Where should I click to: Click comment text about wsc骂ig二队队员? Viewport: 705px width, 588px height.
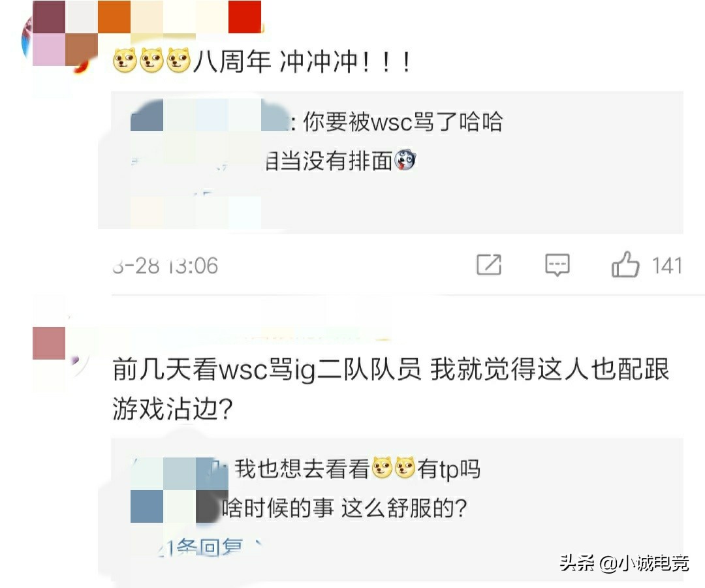coord(391,389)
